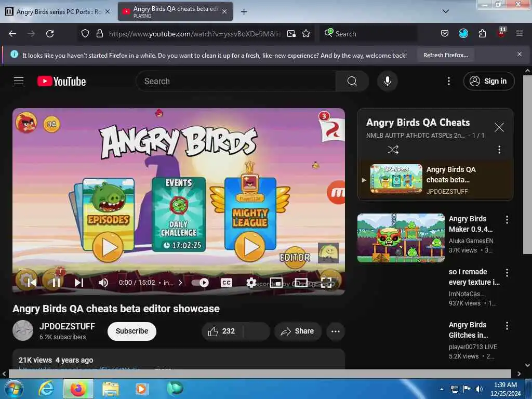Switch to theater mode view
The image size is (532, 399).
(301, 282)
